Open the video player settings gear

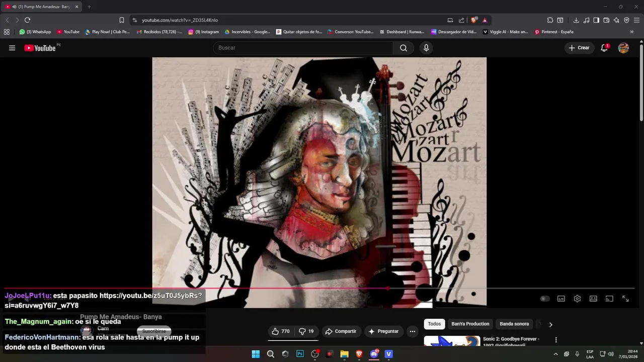[x=577, y=299]
